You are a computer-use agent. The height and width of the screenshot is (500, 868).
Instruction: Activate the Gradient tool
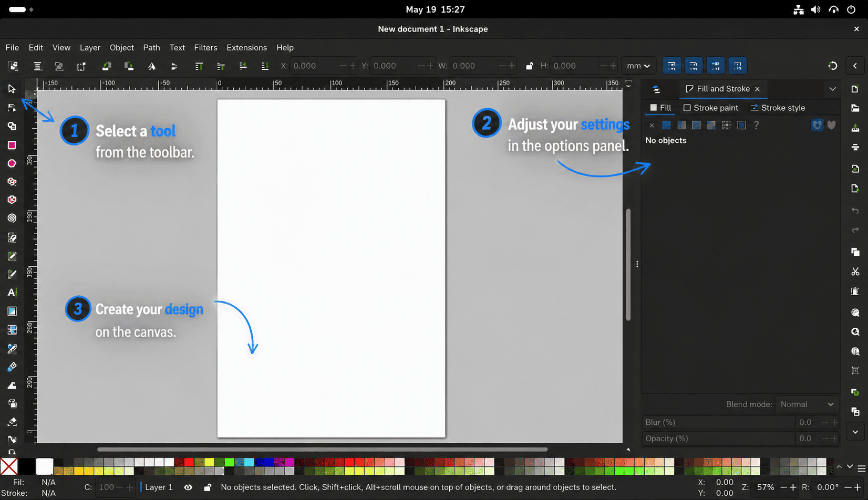tap(12, 311)
